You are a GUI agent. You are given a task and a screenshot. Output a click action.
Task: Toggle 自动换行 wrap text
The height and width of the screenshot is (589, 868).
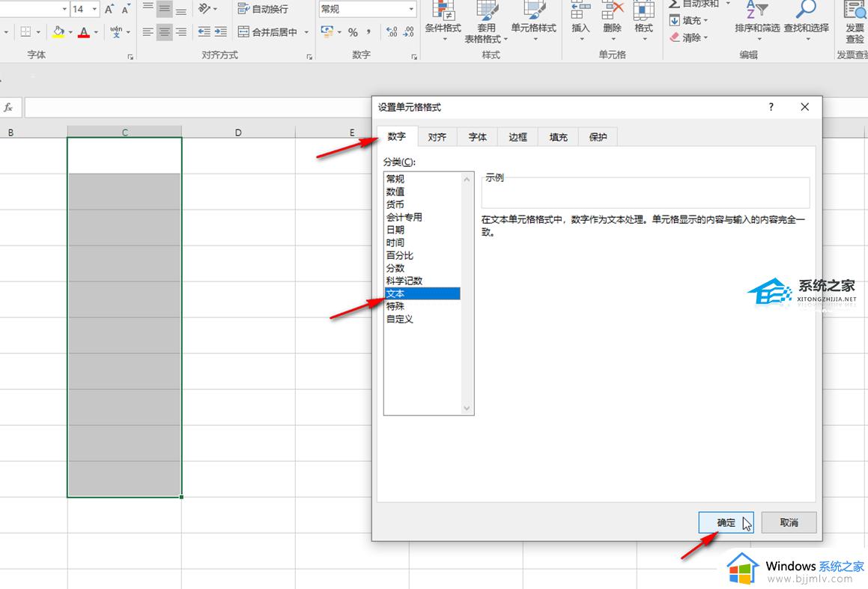click(263, 9)
